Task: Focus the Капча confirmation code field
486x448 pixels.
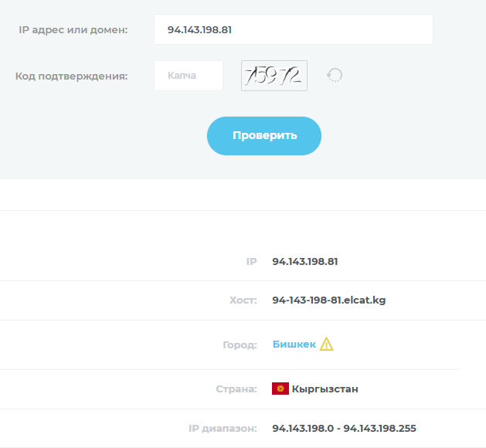Action: pyautogui.click(x=189, y=76)
